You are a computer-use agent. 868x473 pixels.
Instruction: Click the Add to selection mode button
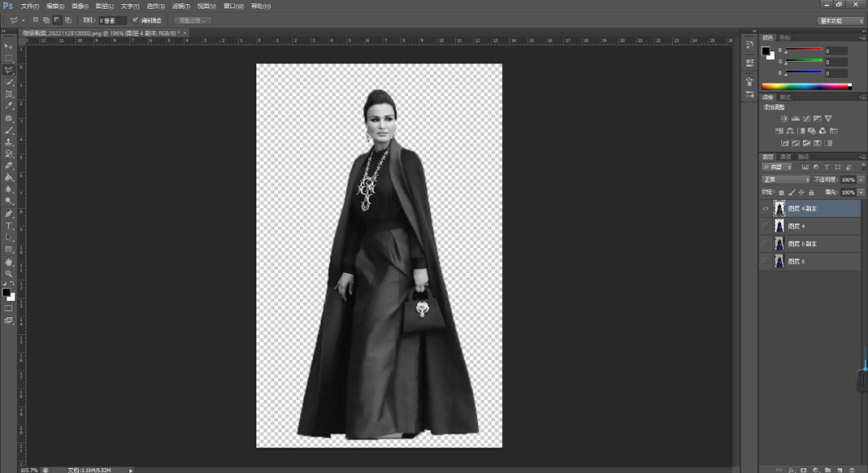click(47, 20)
